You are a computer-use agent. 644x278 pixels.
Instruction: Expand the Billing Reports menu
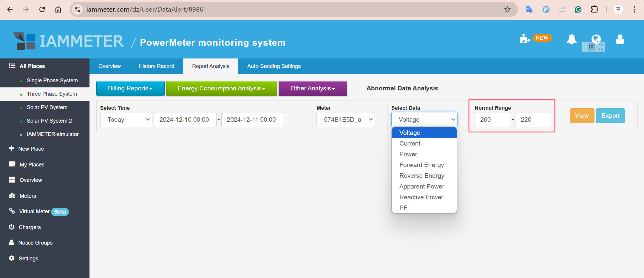click(x=130, y=88)
